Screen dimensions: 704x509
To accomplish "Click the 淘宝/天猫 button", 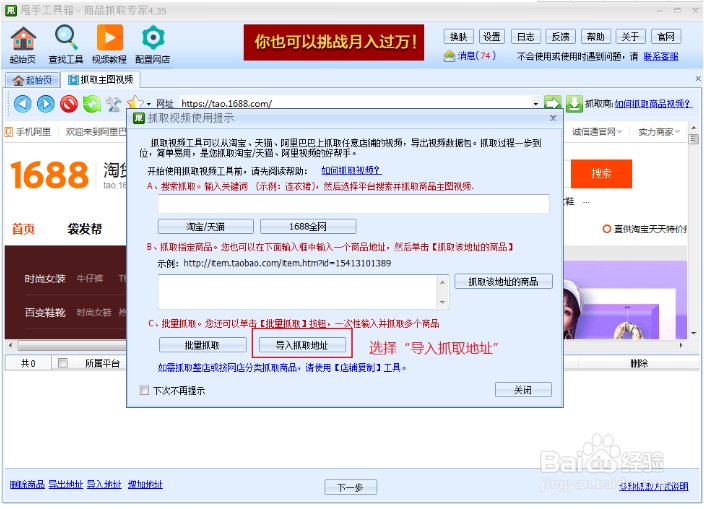I will [206, 227].
